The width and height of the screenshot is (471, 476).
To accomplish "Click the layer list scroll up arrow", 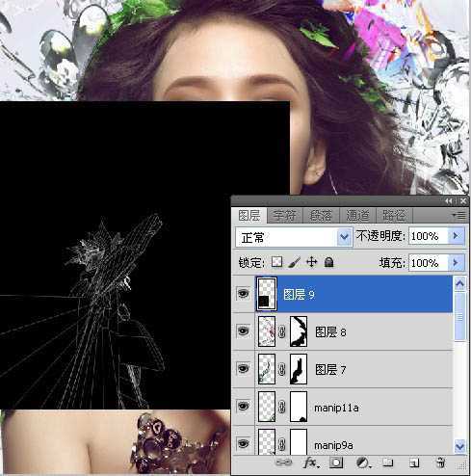I will point(459,283).
